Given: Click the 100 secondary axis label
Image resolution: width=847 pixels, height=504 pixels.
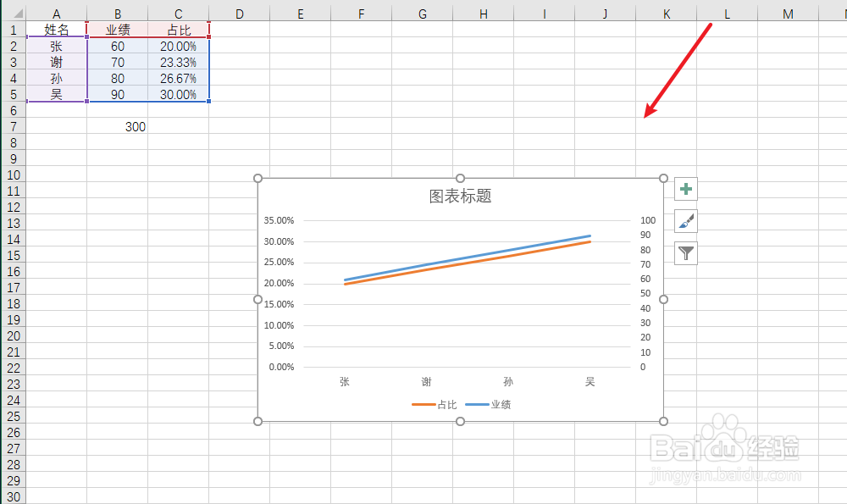Looking at the screenshot, I should 648,220.
